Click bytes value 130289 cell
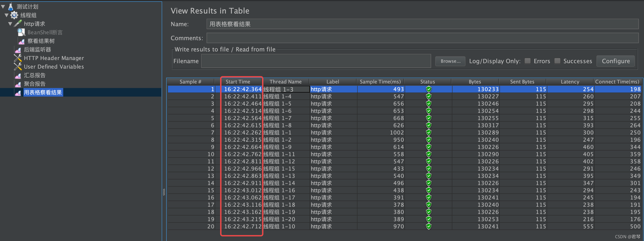The width and height of the screenshot is (644, 241). [476, 133]
